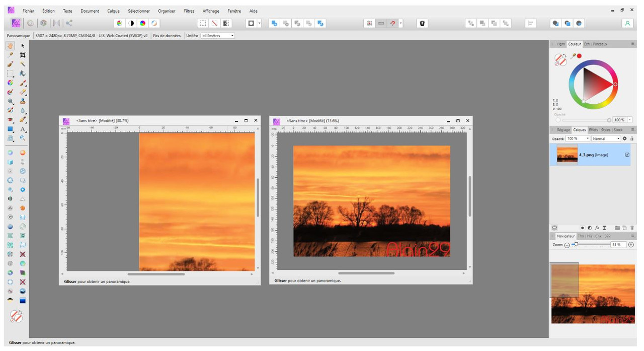This screenshot has height=351, width=644.
Task: Open layer gear settings icon
Action: point(625,138)
